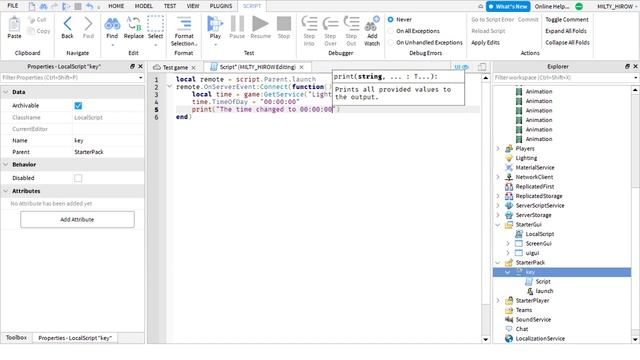Start the Play test button

click(x=215, y=24)
